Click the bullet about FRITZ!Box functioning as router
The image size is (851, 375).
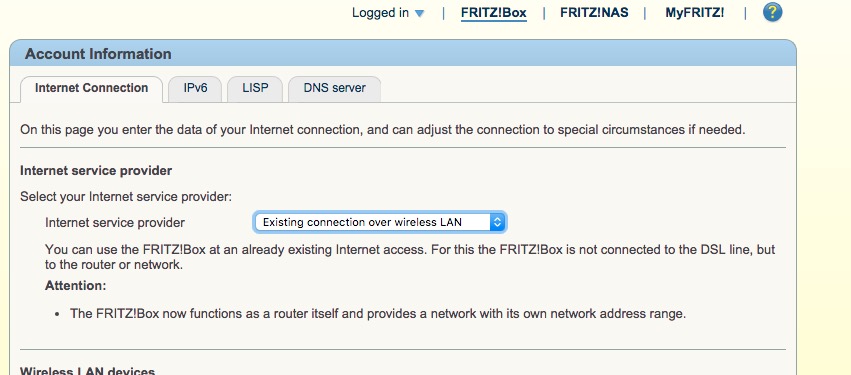(x=378, y=314)
